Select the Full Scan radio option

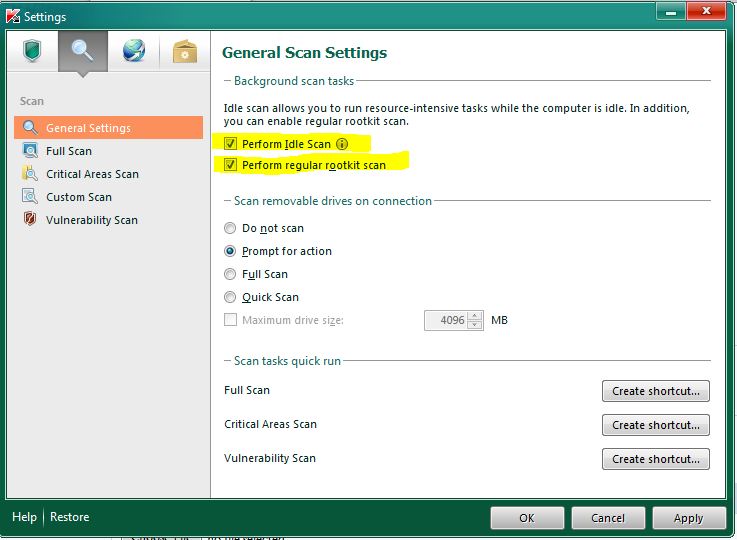[230, 274]
